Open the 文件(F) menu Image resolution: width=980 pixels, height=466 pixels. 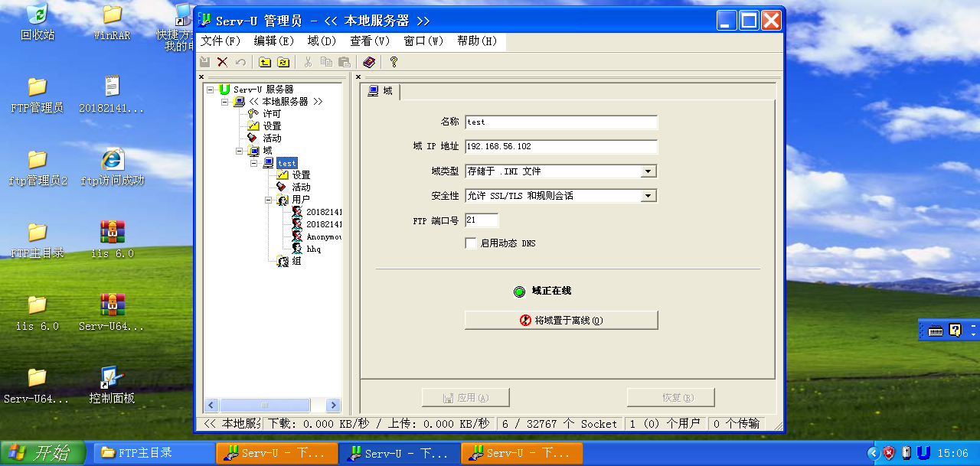pos(220,41)
